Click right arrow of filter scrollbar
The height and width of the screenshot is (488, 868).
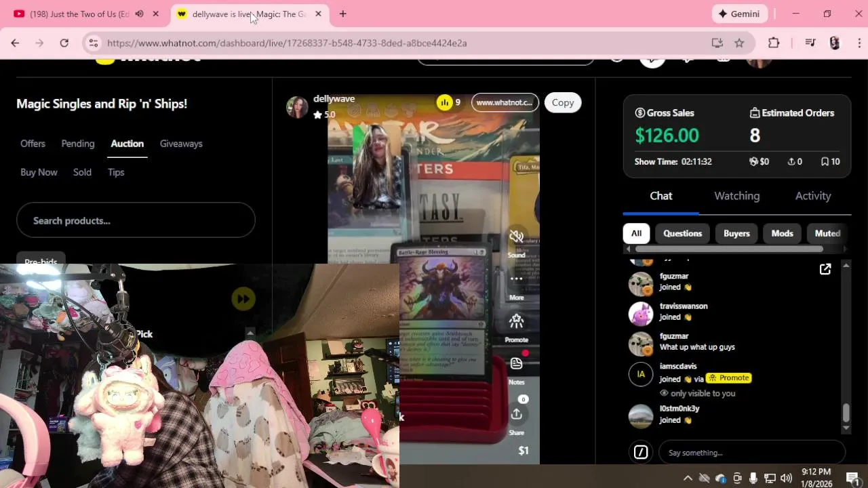(x=845, y=249)
